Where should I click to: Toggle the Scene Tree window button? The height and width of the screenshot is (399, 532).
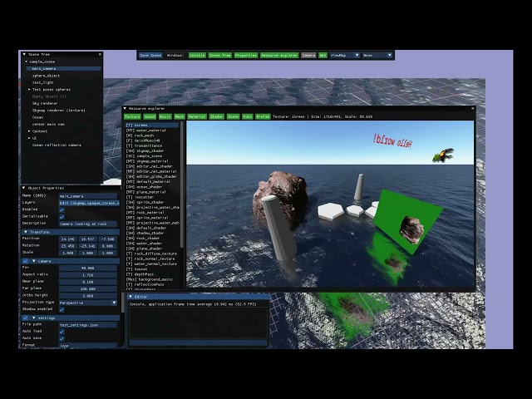click(219, 56)
